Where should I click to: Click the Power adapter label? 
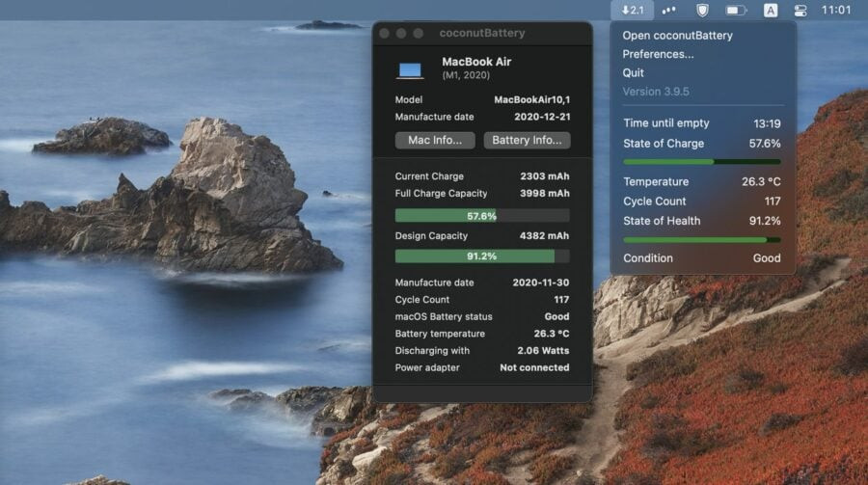tap(427, 367)
